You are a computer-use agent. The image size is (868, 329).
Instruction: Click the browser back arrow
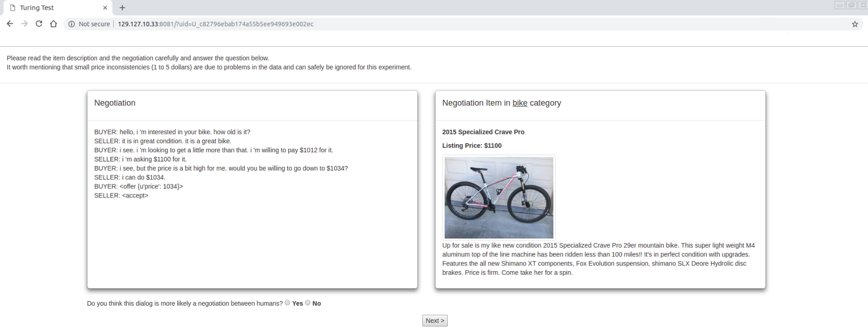10,24
